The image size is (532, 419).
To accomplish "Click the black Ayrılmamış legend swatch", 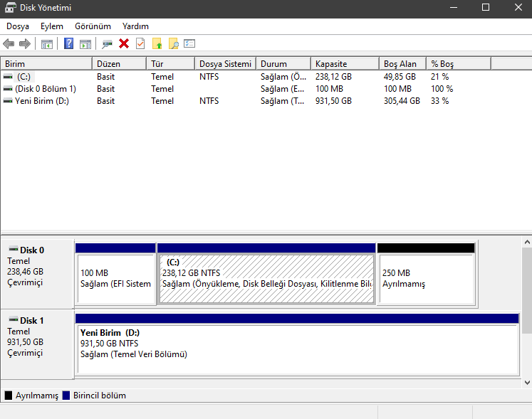I will (x=9, y=396).
